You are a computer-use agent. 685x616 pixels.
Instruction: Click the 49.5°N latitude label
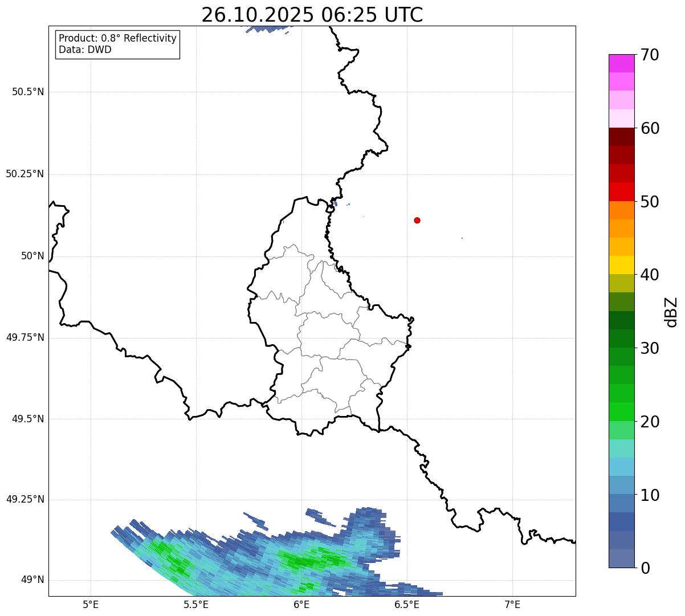click(28, 419)
